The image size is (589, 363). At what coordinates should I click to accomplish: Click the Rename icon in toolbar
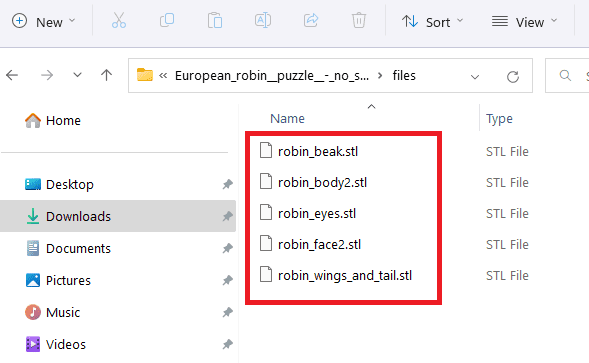click(263, 20)
